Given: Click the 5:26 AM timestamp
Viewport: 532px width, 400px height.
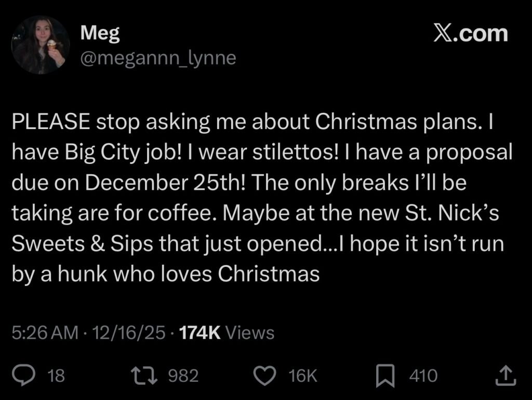Looking at the screenshot, I should tap(44, 332).
